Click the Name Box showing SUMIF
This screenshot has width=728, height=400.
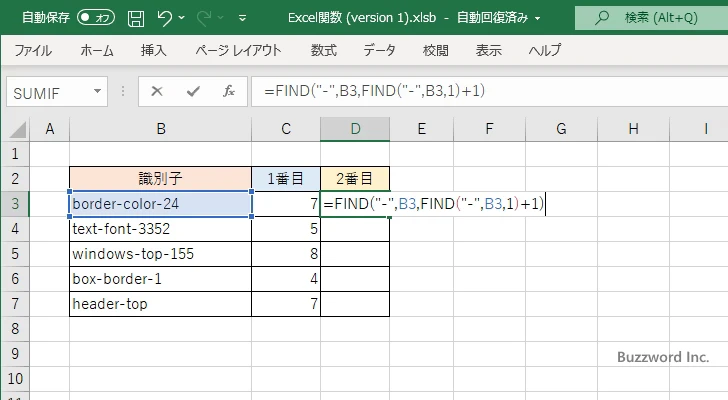(51, 92)
